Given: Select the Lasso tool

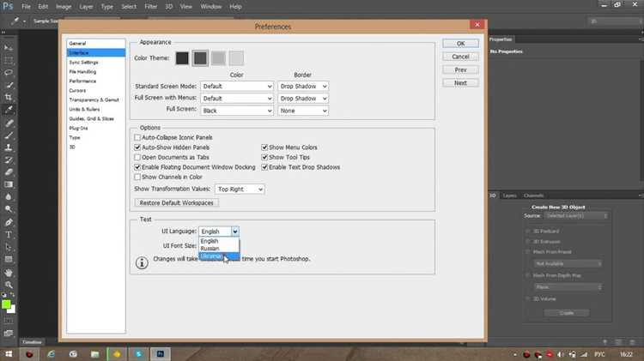Looking at the screenshot, I should 9,73.
